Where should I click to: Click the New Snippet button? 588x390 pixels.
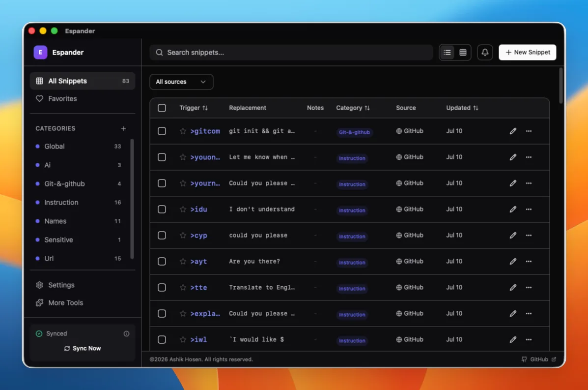pos(527,53)
